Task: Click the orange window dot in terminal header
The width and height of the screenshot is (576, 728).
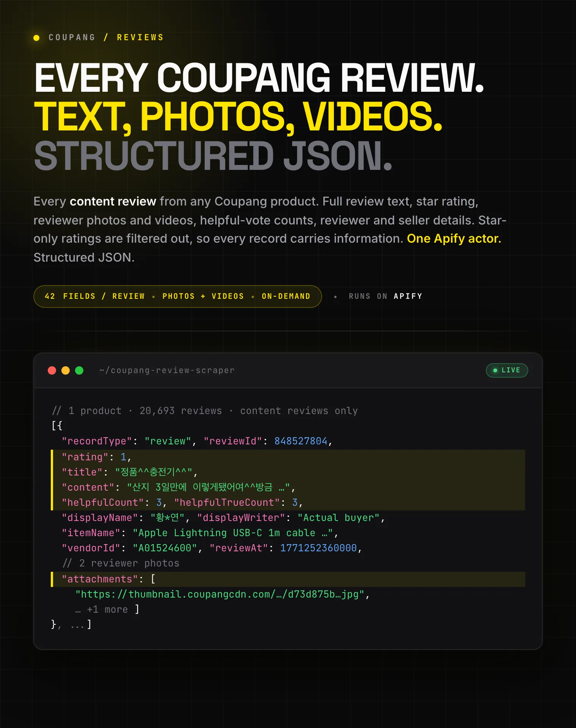Action: pyautogui.click(x=66, y=370)
